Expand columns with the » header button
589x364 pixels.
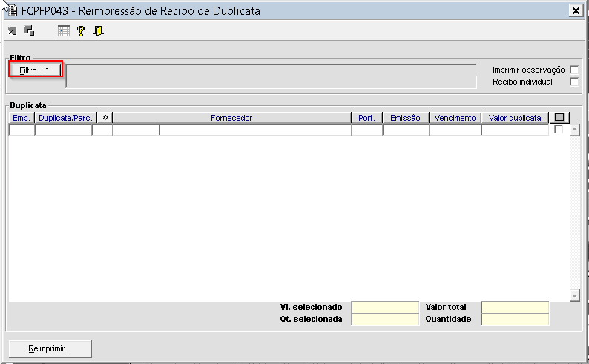pos(105,117)
